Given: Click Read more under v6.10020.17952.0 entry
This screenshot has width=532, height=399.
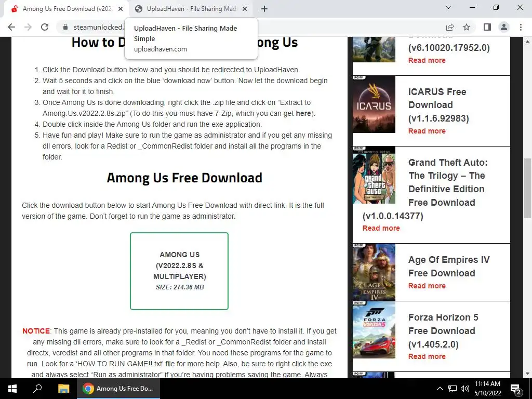Looking at the screenshot, I should pos(427,60).
